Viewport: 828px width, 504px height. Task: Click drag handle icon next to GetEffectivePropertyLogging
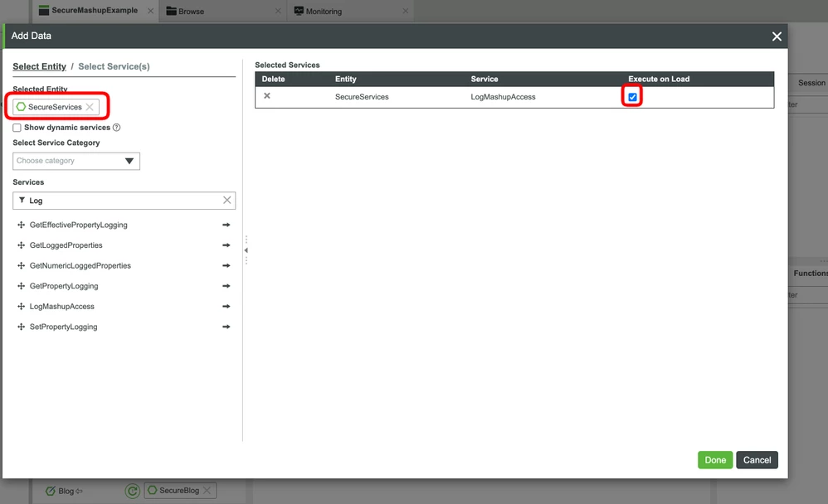coord(20,224)
